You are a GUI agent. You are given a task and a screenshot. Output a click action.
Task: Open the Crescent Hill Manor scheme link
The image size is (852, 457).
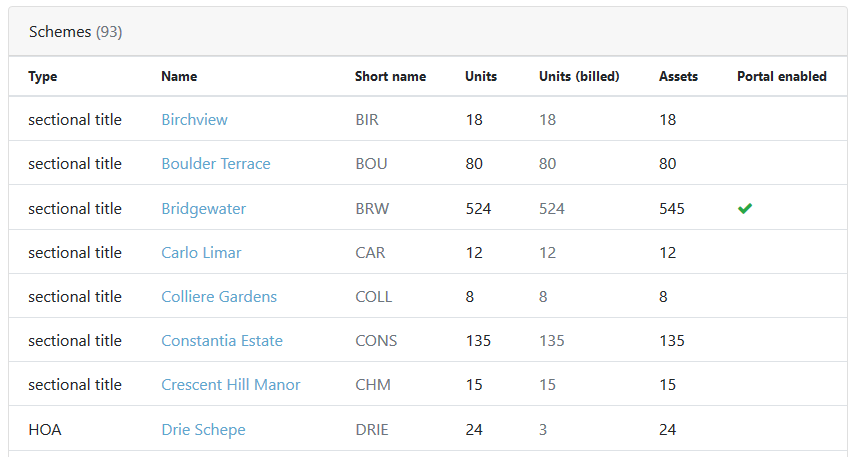click(x=230, y=385)
